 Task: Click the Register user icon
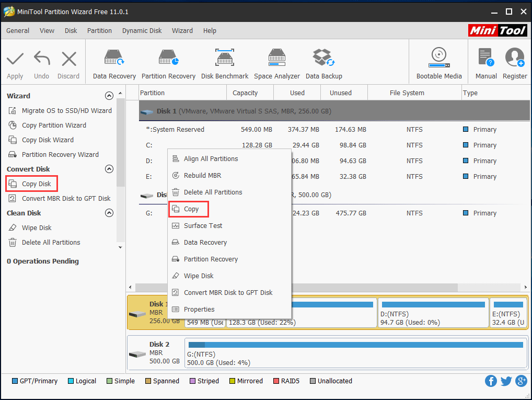pyautogui.click(x=515, y=57)
